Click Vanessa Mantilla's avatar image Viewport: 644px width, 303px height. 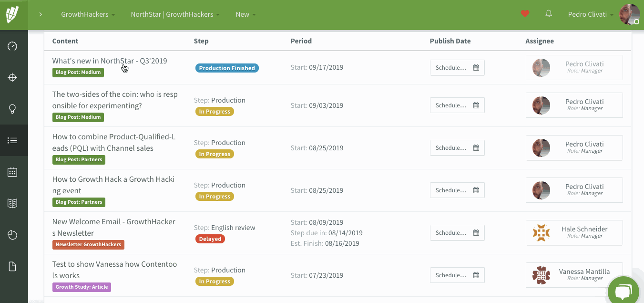(542, 275)
